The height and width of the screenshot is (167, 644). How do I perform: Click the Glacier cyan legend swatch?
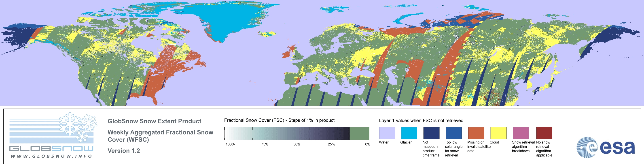tap(409, 133)
